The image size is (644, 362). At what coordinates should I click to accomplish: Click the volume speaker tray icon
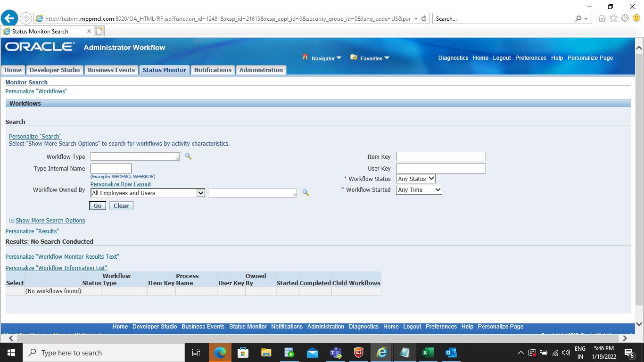tap(566, 353)
